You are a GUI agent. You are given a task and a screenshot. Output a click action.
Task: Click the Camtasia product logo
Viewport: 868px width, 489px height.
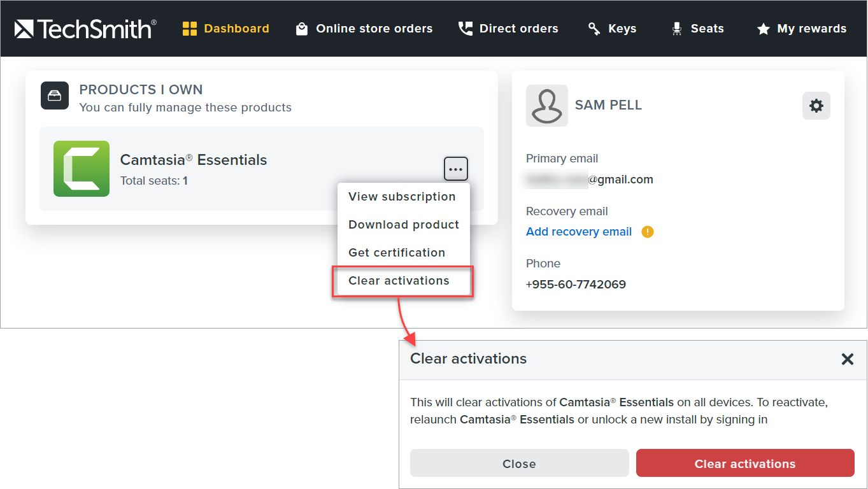(x=82, y=169)
